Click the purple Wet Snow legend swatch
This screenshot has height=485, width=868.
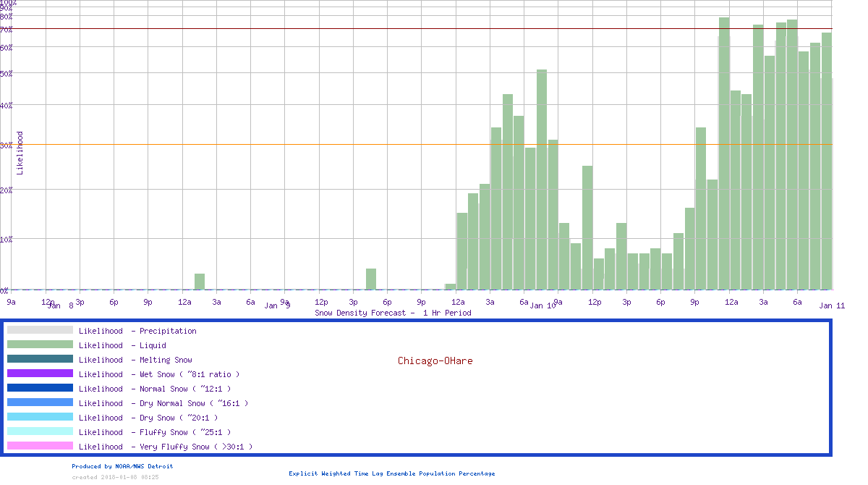40,374
